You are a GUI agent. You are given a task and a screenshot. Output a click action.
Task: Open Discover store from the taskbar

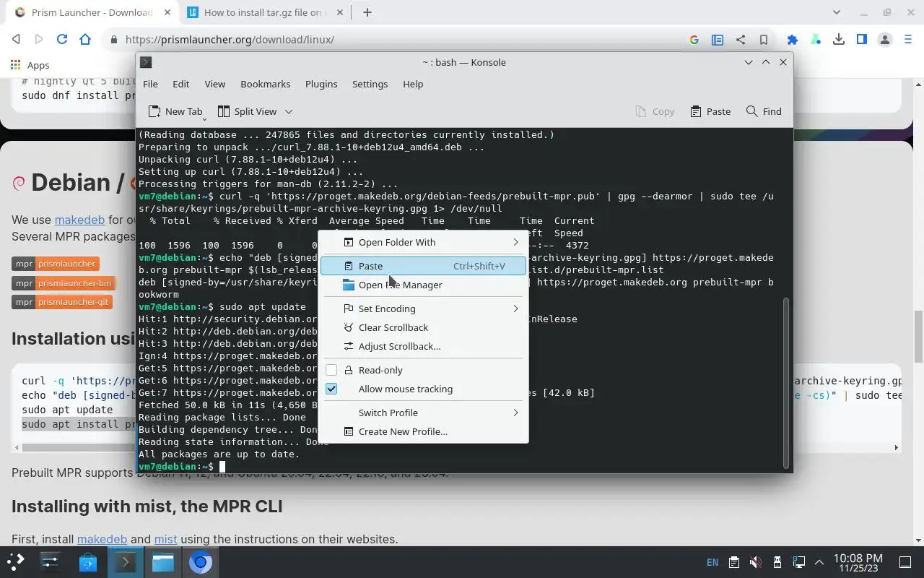88,561
